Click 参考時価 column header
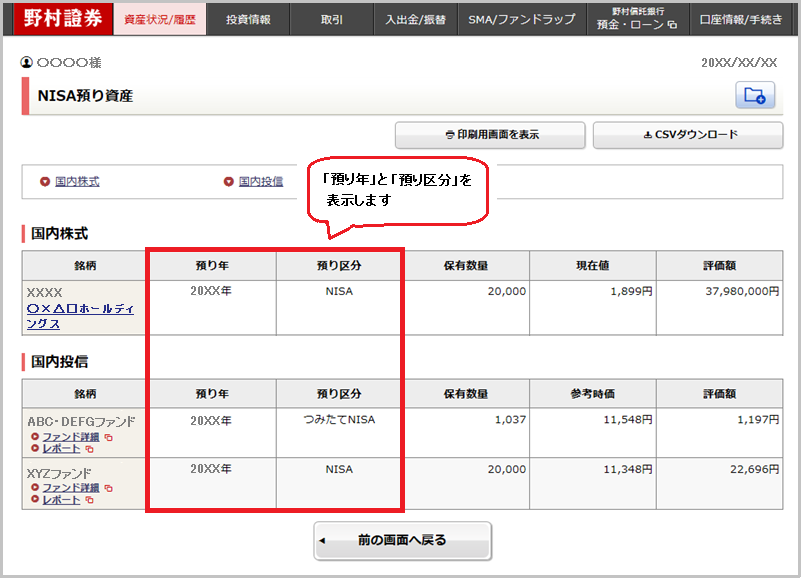 point(593,394)
